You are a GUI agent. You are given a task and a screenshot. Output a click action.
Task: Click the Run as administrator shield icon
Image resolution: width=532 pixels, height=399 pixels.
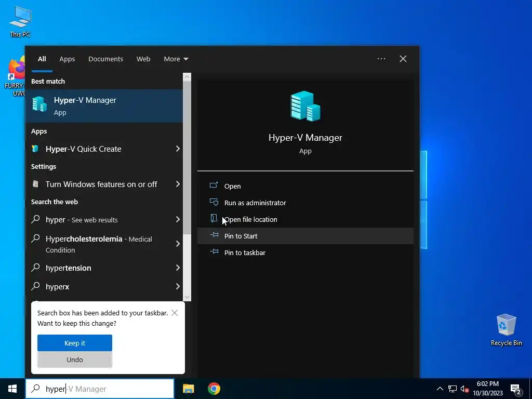(x=214, y=202)
